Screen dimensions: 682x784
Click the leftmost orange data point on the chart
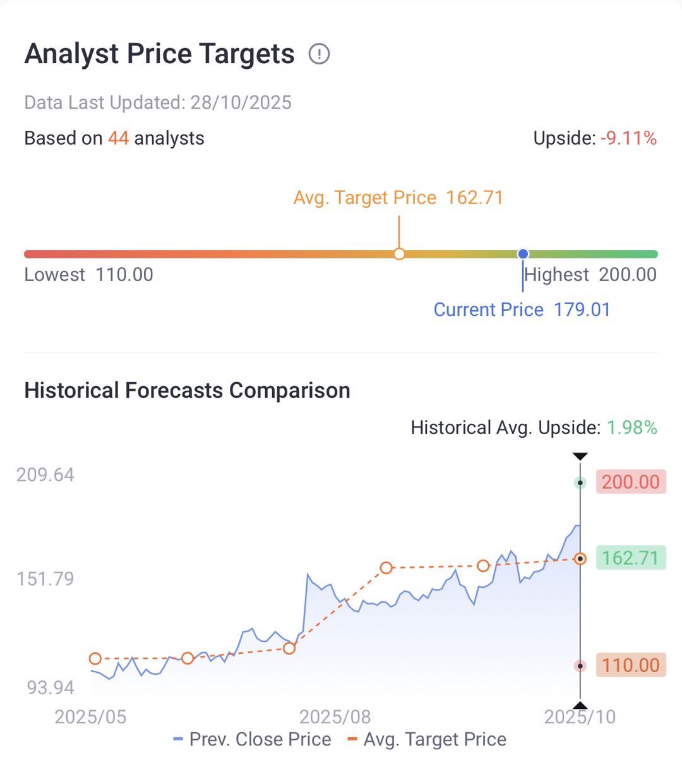[95, 659]
